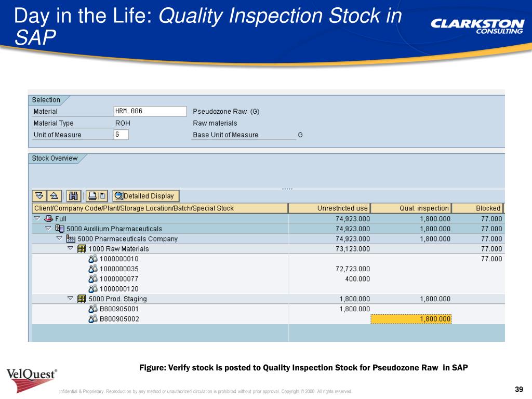Click the 400.000 unrestricted value

click(357, 279)
